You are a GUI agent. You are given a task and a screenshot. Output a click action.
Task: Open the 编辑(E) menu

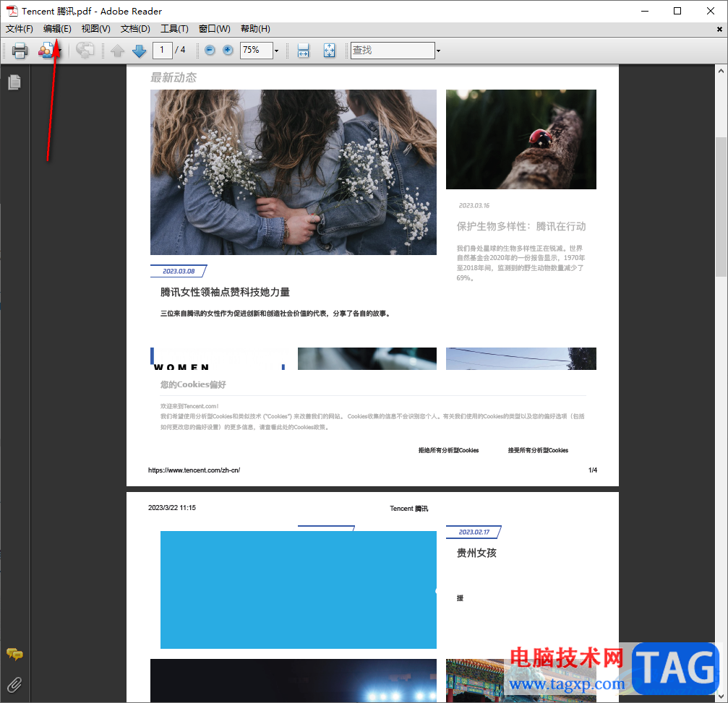[57, 29]
